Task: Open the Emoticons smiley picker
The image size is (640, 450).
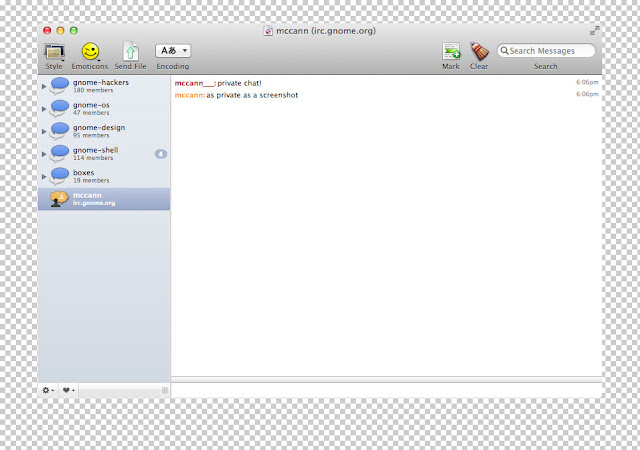Action: coord(90,52)
